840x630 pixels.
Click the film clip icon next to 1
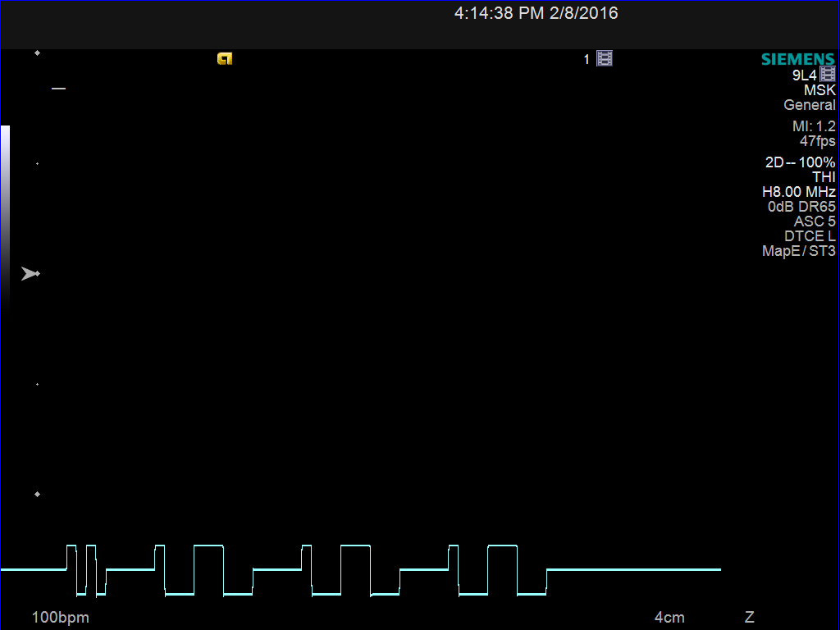pyautogui.click(x=605, y=58)
